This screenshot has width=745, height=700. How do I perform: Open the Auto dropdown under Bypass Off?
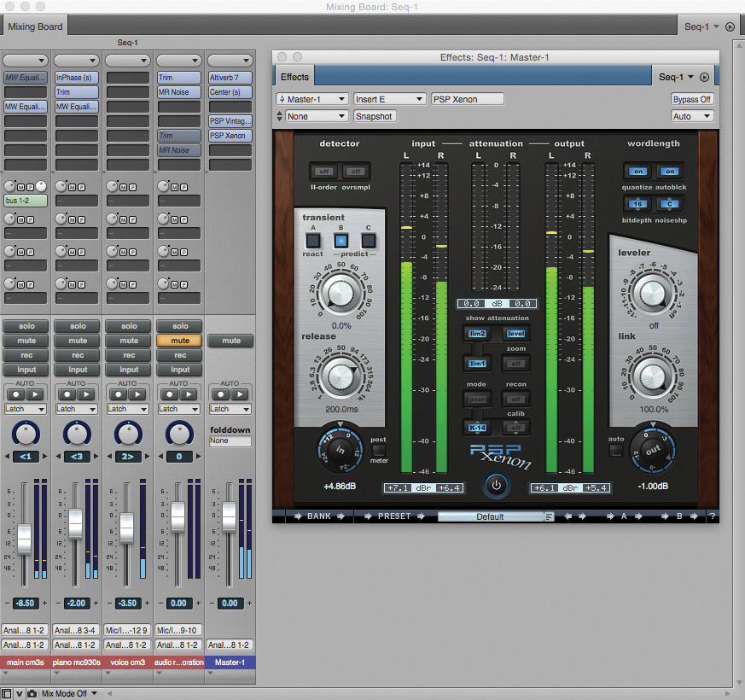pos(692,116)
